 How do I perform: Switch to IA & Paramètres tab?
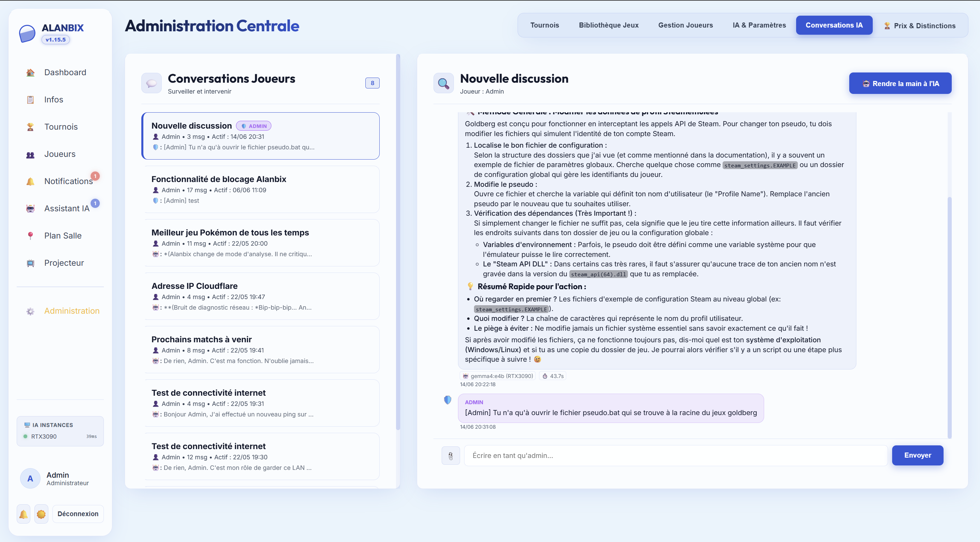click(x=759, y=25)
